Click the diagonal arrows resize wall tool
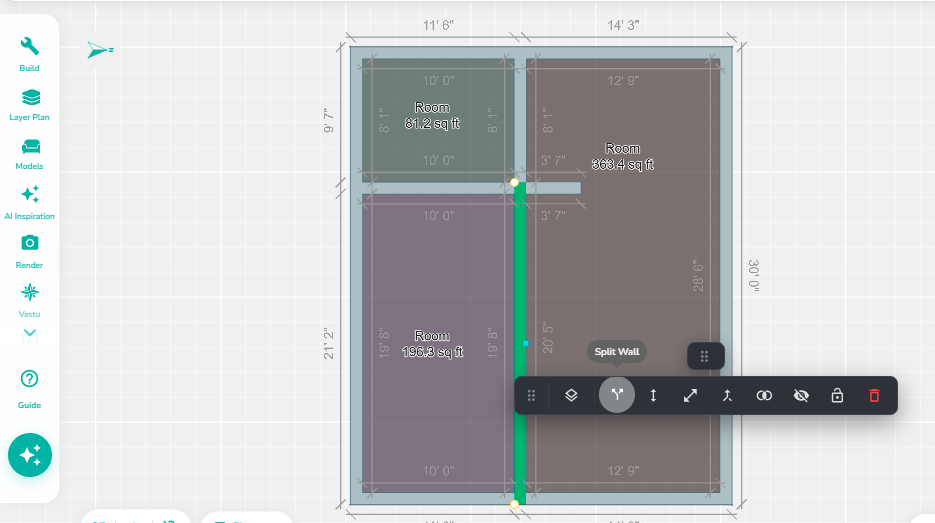The width and height of the screenshot is (935, 523). coord(691,395)
